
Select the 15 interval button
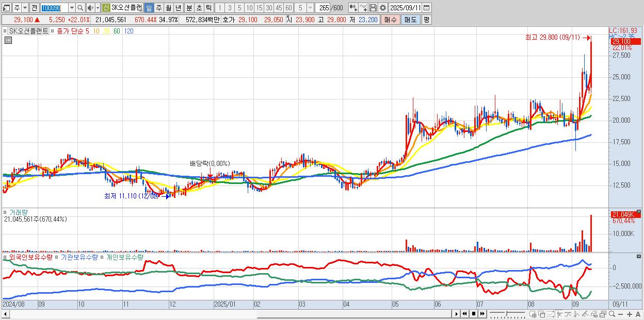[x=259, y=8]
